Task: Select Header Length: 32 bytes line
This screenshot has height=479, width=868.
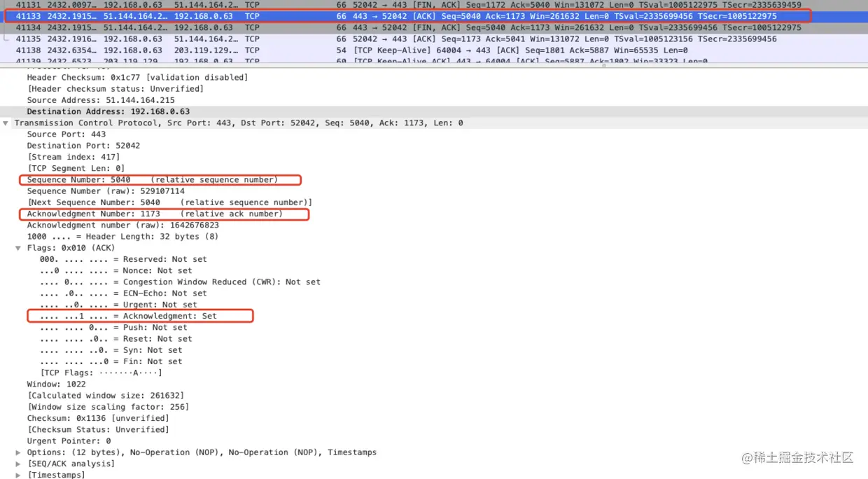Action: (122, 237)
